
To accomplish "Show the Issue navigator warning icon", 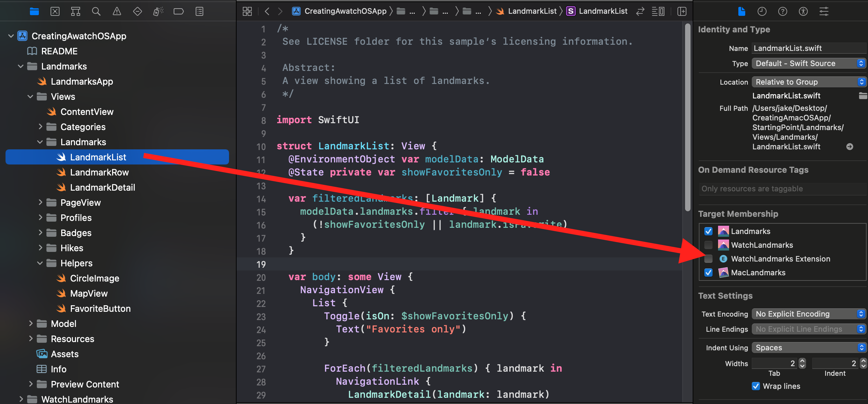I will tap(117, 11).
